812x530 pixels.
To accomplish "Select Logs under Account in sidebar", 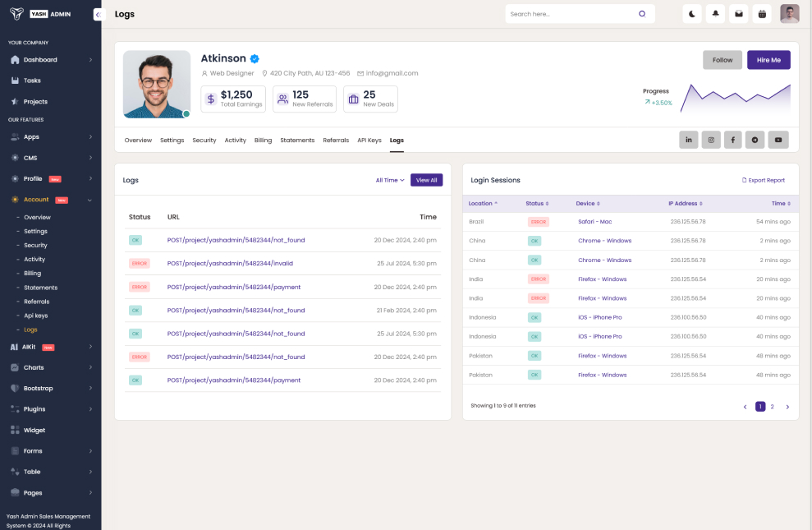I will pyautogui.click(x=30, y=330).
